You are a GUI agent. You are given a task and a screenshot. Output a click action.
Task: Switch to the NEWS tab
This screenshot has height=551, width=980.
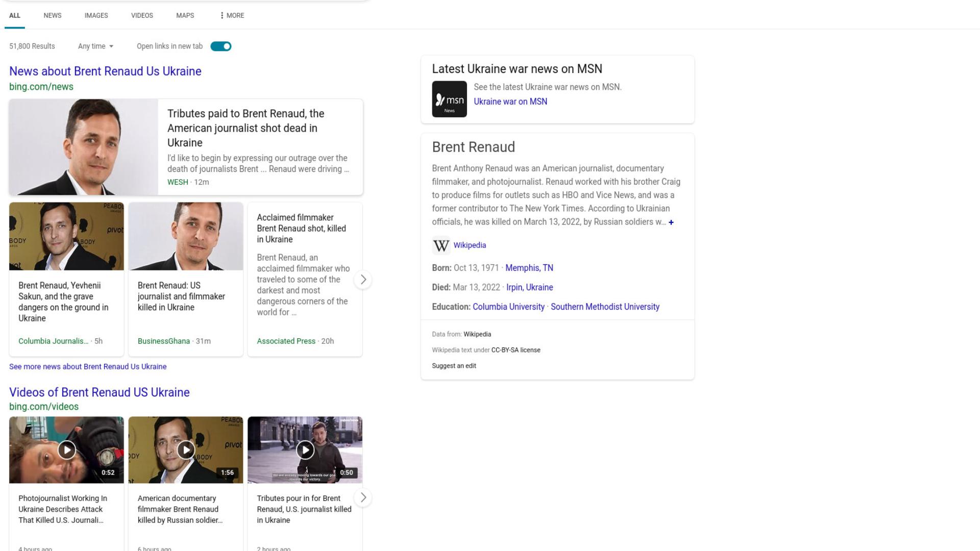point(53,15)
